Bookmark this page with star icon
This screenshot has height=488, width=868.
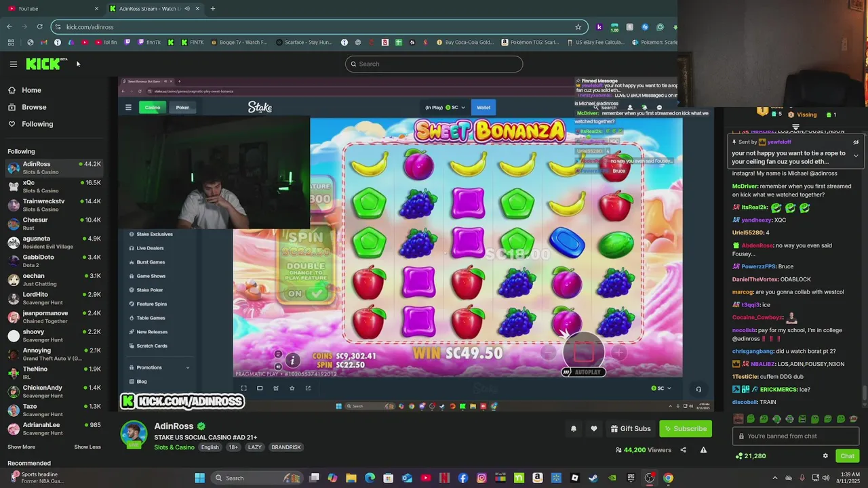(578, 27)
